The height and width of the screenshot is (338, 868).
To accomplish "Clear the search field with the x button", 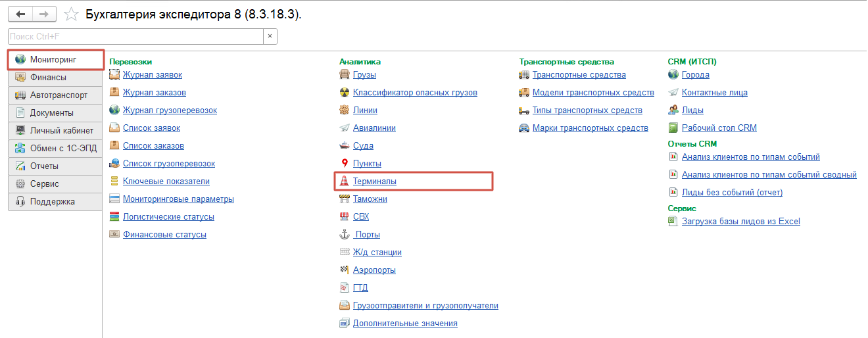I will pos(270,36).
